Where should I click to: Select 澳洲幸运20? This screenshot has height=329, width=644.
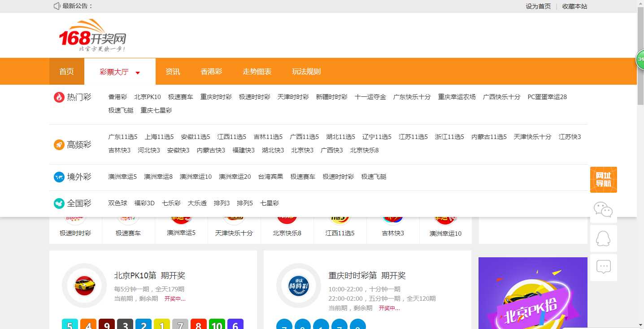tap(235, 177)
